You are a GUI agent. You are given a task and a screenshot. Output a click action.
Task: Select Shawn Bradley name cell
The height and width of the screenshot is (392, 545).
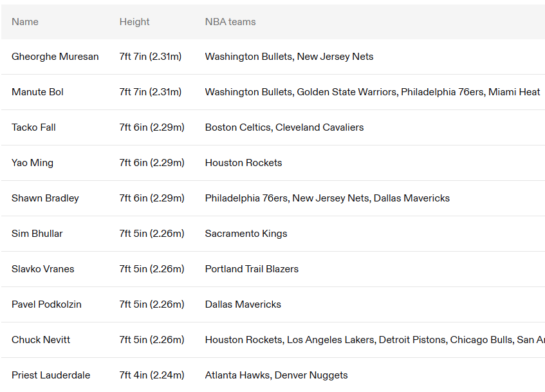(x=45, y=198)
